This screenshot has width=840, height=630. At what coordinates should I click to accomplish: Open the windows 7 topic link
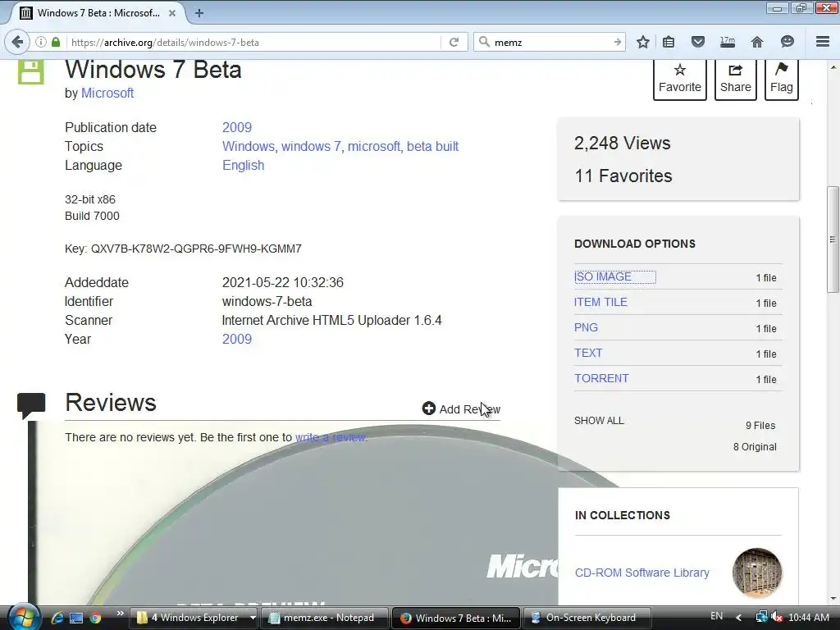[x=311, y=146]
